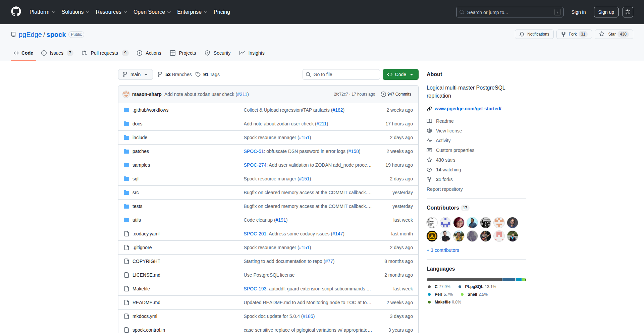The image size is (644, 333).
Task: Open commit link #211 in header row
Action: point(242,94)
